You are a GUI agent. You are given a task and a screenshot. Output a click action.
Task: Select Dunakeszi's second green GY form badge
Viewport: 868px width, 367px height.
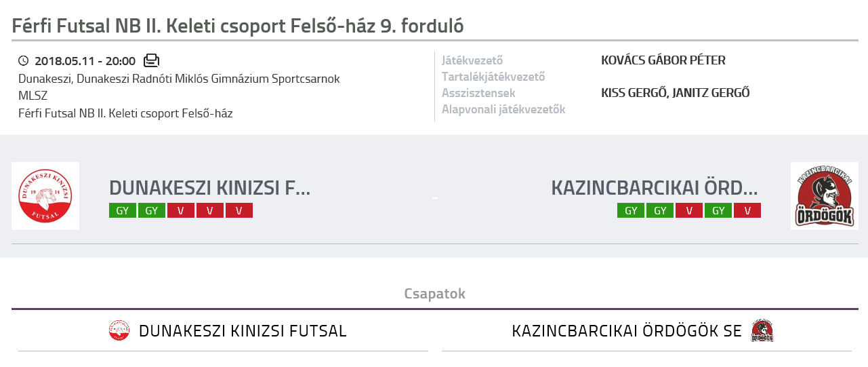152,210
